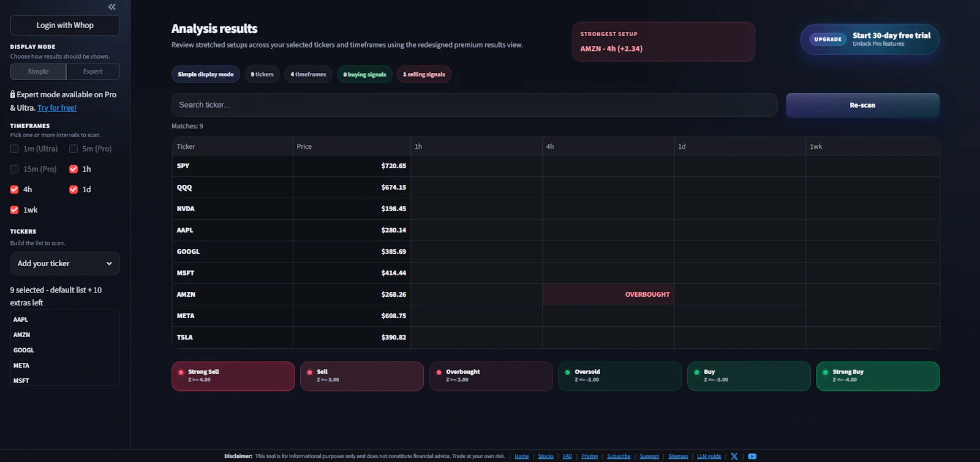Screen dimensions: 980x462
Task: Click the Strong Sell legend card
Action: [x=233, y=376]
